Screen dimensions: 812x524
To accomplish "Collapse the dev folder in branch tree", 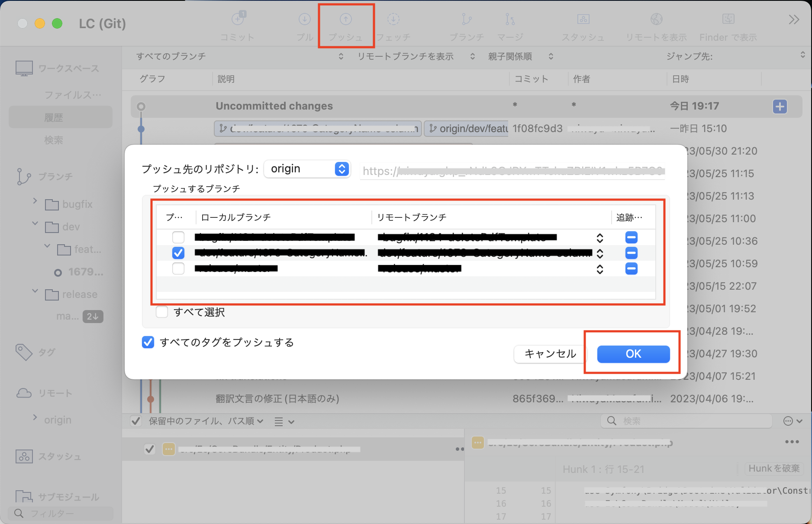I will 35,223.
